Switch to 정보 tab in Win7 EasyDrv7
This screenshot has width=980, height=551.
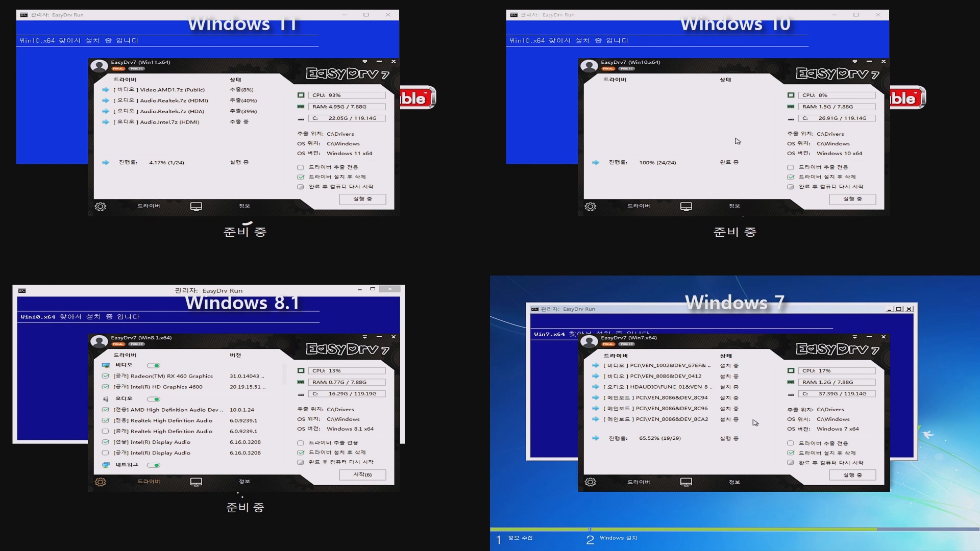(x=734, y=482)
